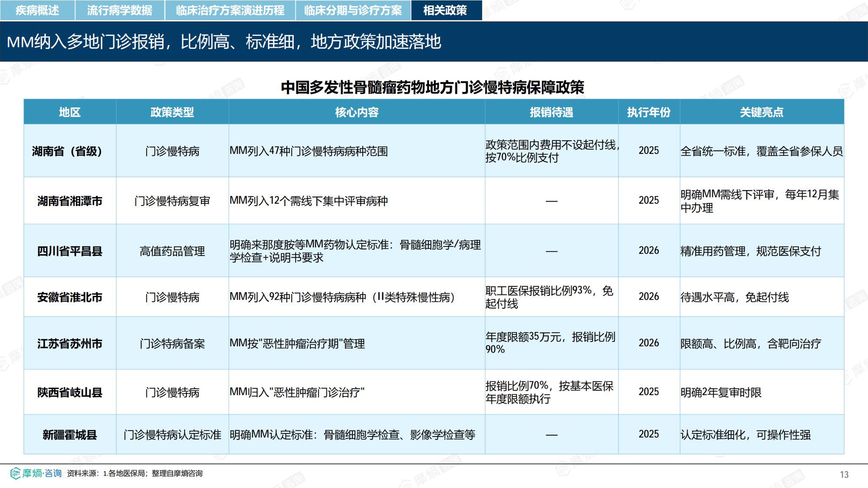The height and width of the screenshot is (488, 868).
Task: Select the 临床治疗方案演进历程 tab
Action: tap(230, 10)
